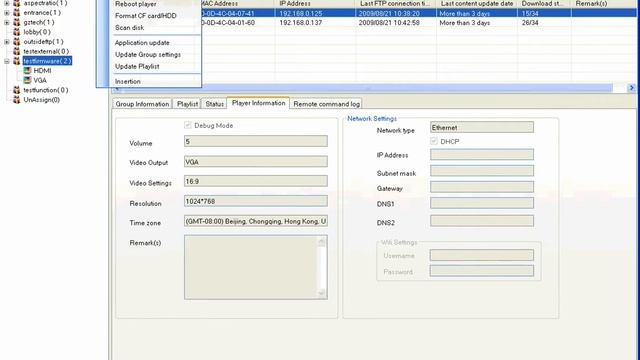Choose Update Group settings menu entry
This screenshot has height=360, width=640.
point(149,55)
